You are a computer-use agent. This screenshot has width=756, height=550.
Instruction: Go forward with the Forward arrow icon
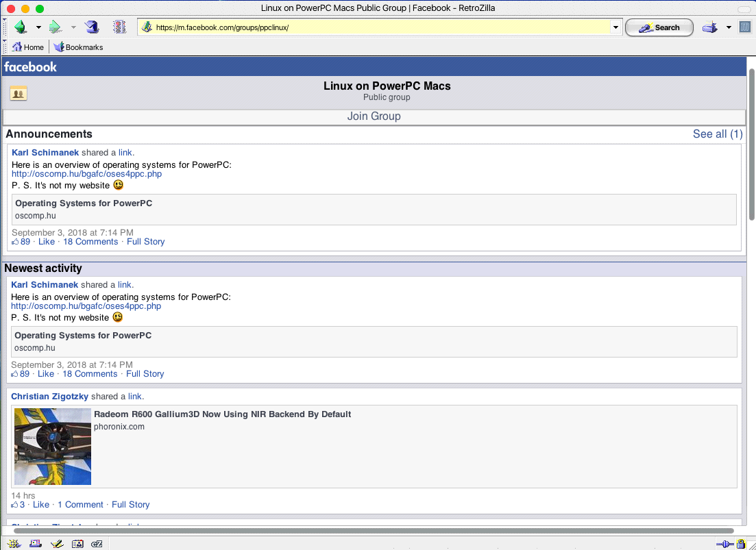56,27
